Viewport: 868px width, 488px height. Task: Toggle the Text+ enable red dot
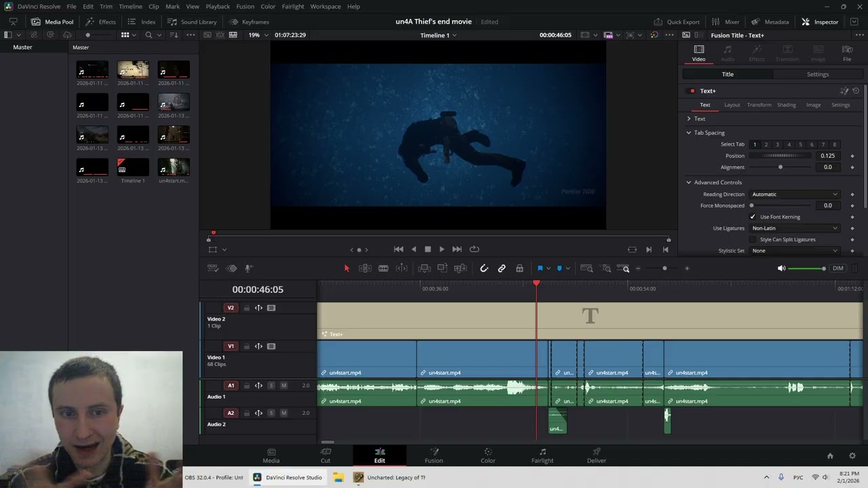coord(692,91)
